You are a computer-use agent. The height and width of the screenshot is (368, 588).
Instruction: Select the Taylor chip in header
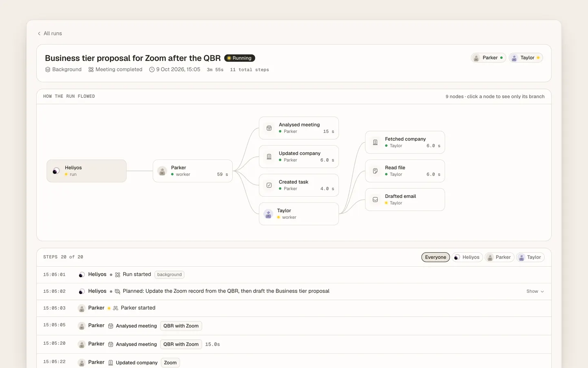(526, 58)
